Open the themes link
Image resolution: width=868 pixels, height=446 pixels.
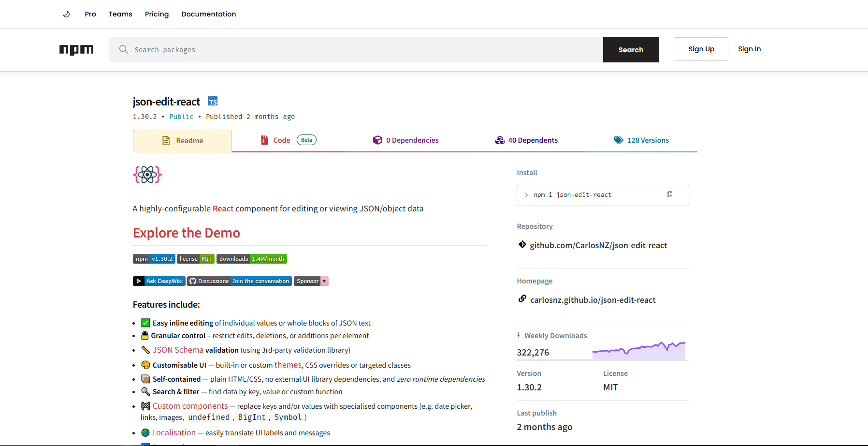288,365
